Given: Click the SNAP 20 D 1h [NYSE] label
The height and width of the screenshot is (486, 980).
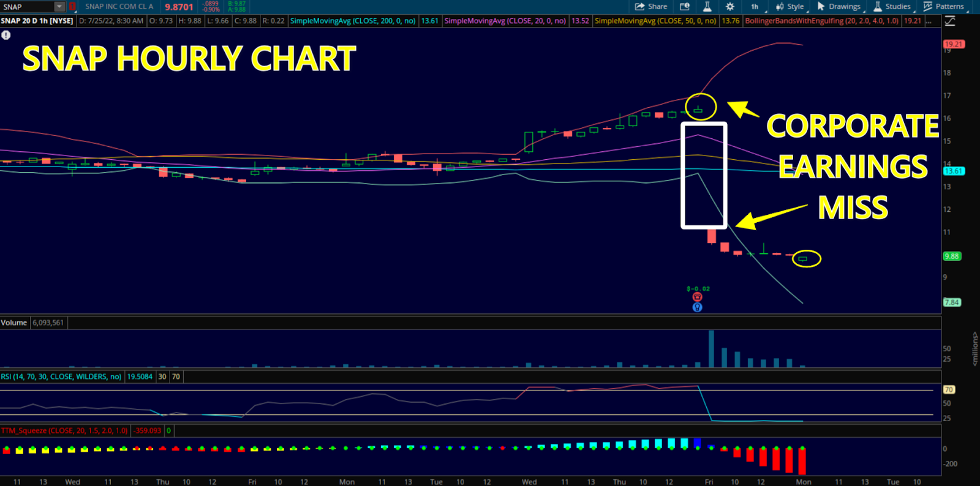Looking at the screenshot, I should coord(37,21).
